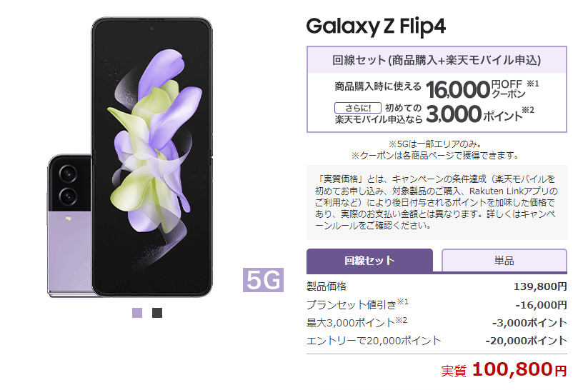The width and height of the screenshot is (588, 390).
Task: Click the 5G badge icon
Action: coord(263,280)
